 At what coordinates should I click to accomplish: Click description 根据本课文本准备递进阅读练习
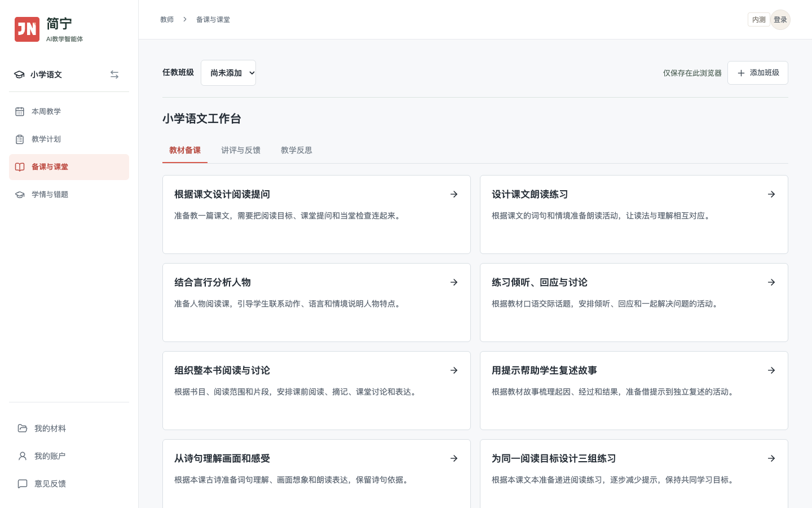614,480
